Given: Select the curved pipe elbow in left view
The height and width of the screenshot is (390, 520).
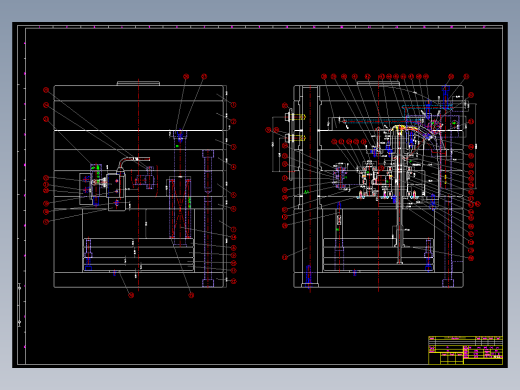Looking at the screenshot, I should 132,164.
